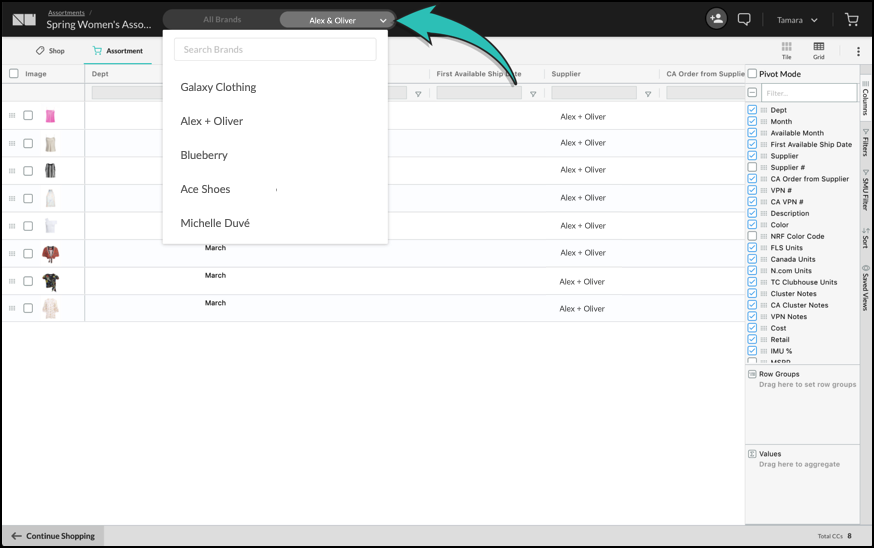This screenshot has width=874, height=548.
Task: Select Michelle Duvé from the brand list
Action: point(215,223)
